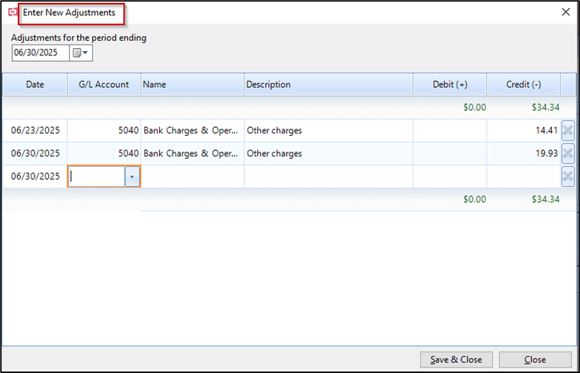Click the Name column header

pos(192,84)
